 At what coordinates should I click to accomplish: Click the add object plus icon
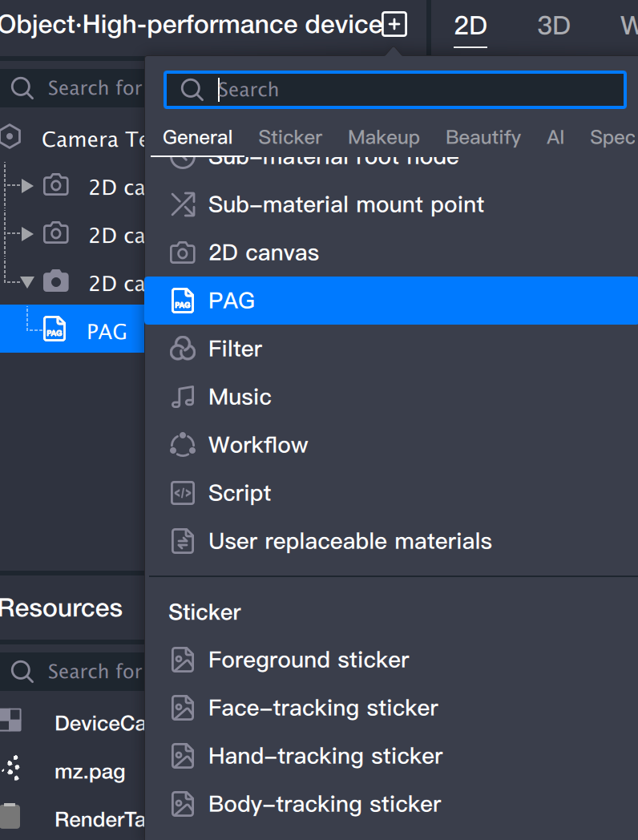point(394,25)
